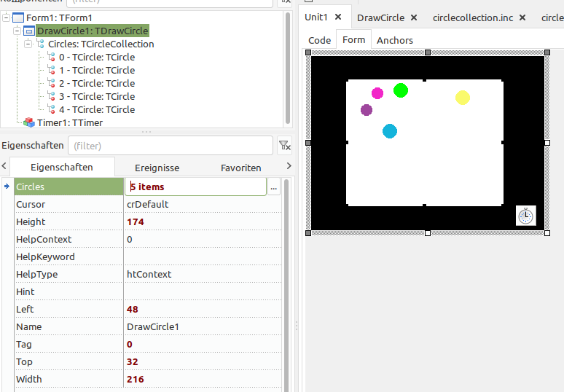The image size is (564, 392).
Task: Click the Circles collection icon
Action: (x=40, y=44)
